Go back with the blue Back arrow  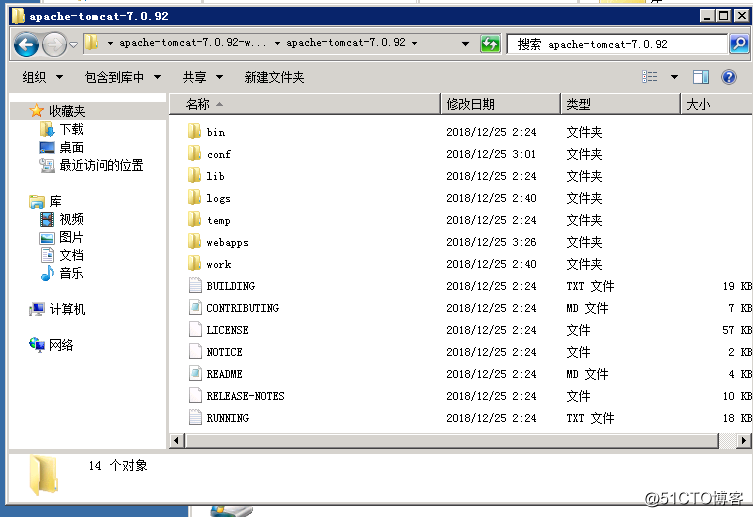[x=26, y=45]
